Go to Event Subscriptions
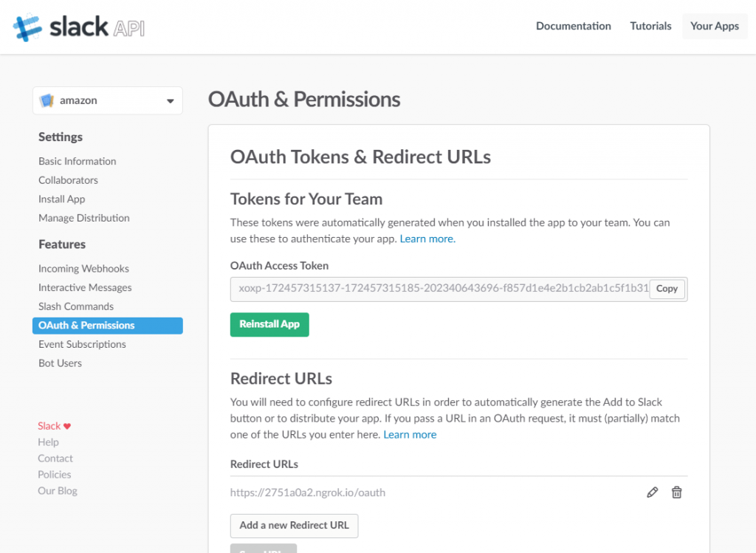Image resolution: width=756 pixels, height=553 pixels. click(x=82, y=344)
